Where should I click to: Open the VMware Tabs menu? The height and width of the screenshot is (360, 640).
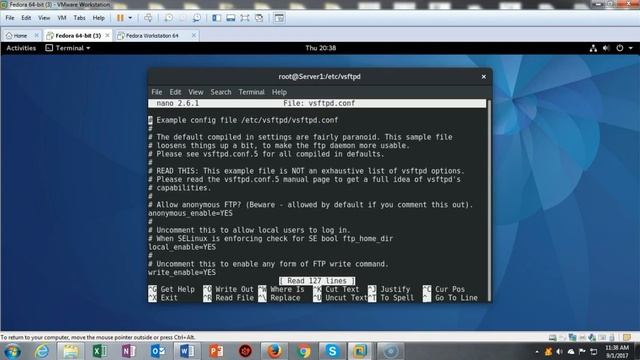point(79,18)
